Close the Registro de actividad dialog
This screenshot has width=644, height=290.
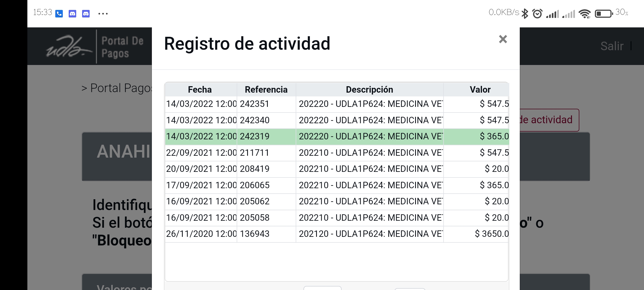(x=503, y=39)
